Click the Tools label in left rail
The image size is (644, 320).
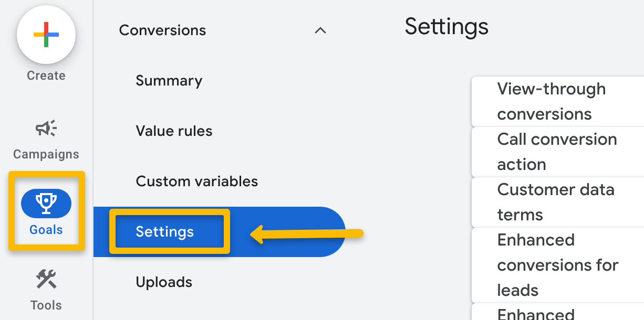pyautogui.click(x=46, y=305)
